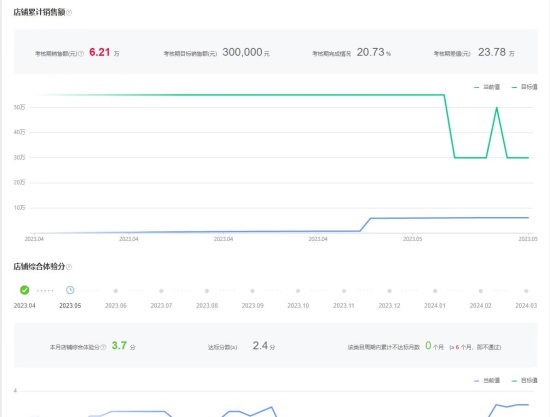Choose the 2024.02 month label in timeline
This screenshot has height=417, width=550.
click(481, 306)
